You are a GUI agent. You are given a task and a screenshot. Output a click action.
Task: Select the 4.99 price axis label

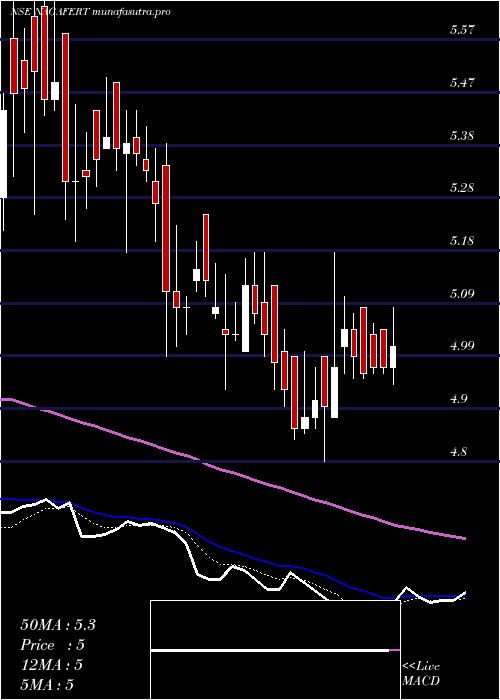tap(462, 346)
